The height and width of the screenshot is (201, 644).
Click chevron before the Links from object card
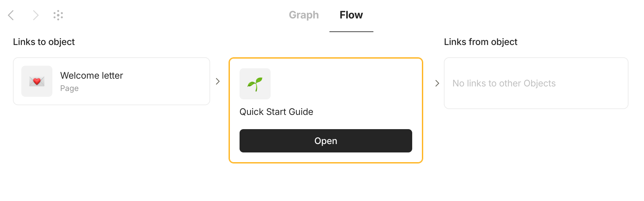coord(437,83)
